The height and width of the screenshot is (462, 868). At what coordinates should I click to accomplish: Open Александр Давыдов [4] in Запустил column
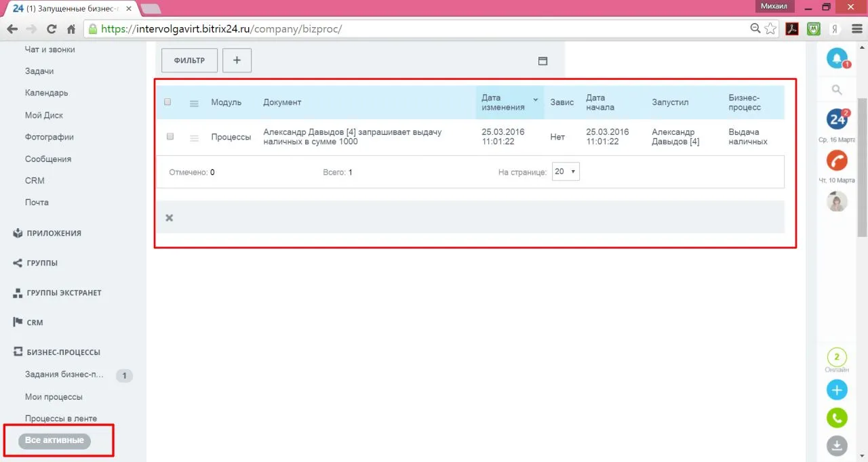[675, 137]
